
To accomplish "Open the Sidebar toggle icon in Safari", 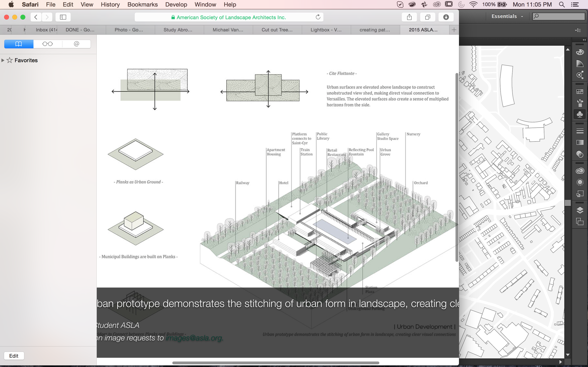I will click(x=63, y=17).
